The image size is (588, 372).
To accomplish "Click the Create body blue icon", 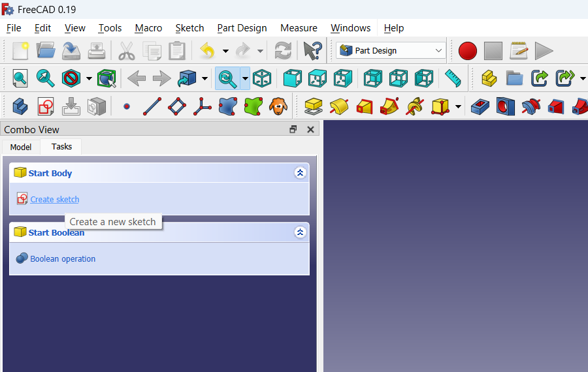I will coord(20,106).
